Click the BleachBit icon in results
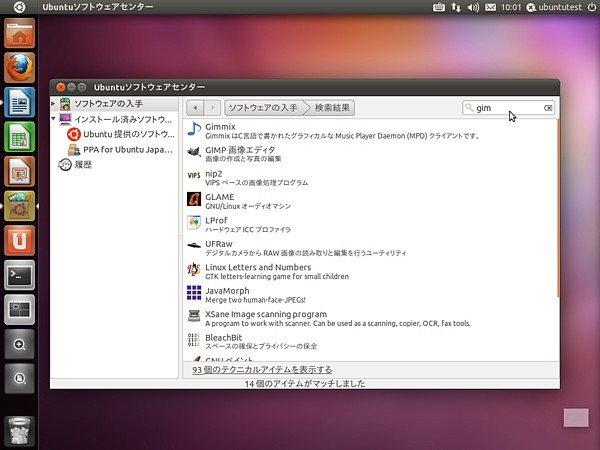The image size is (600, 450). click(x=194, y=340)
